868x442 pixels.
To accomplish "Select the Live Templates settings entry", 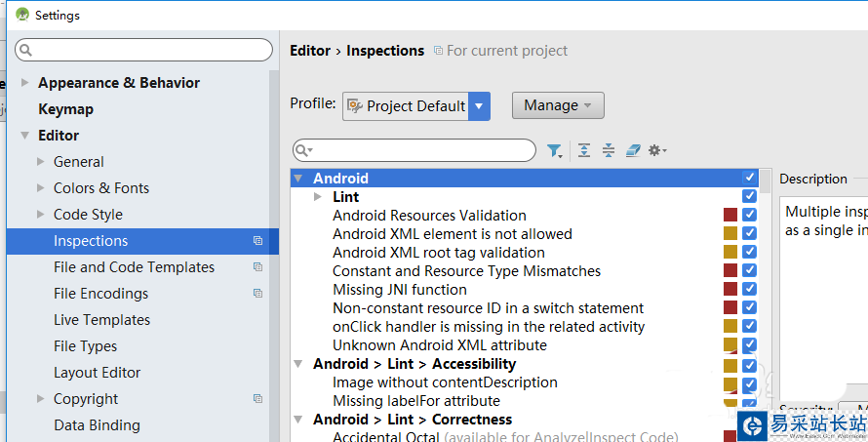I will (x=101, y=320).
